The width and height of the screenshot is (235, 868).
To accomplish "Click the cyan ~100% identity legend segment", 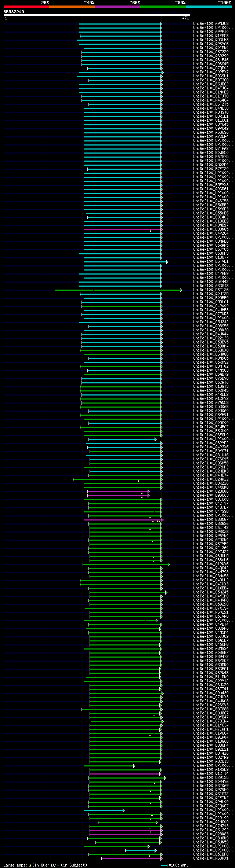I will (x=209, y=7).
